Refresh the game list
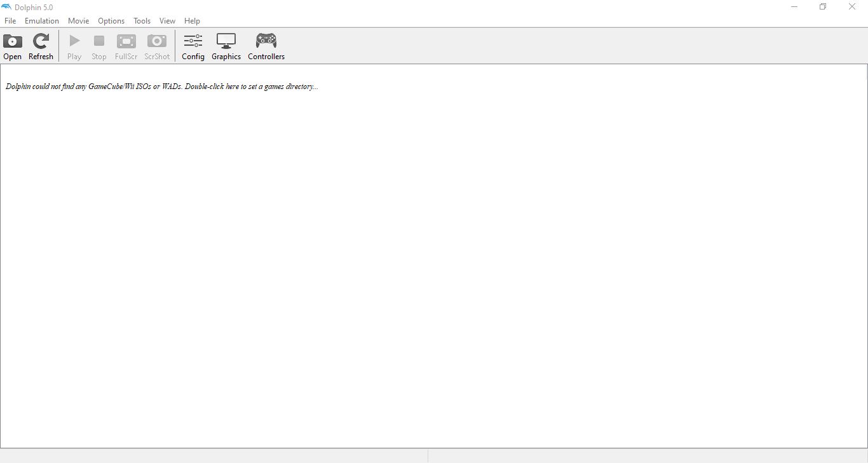The width and height of the screenshot is (868, 463). tap(41, 46)
